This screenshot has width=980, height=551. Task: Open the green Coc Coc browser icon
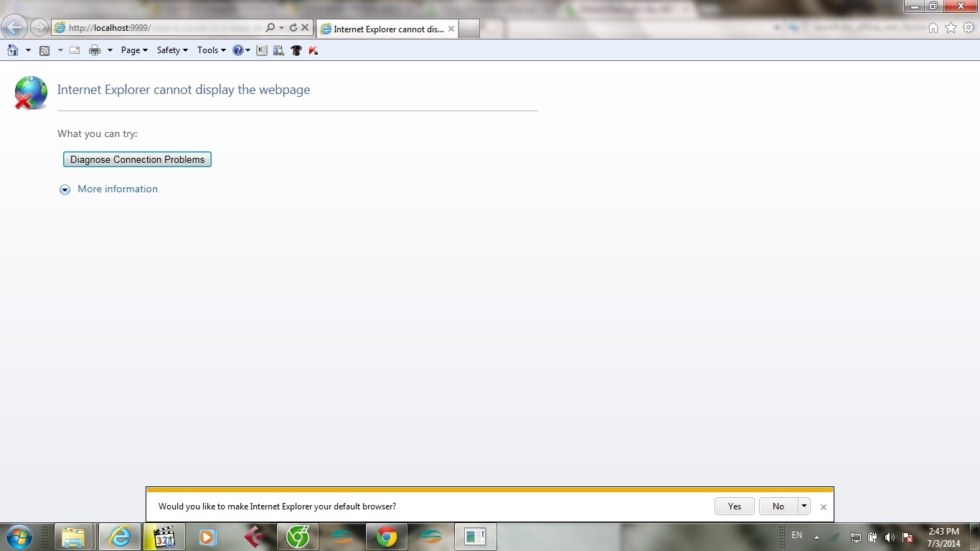click(x=297, y=537)
